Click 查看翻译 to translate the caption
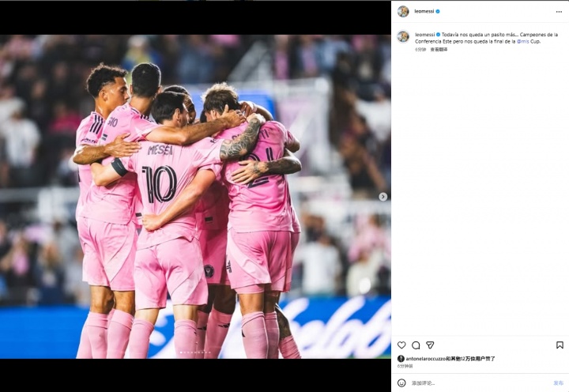Screen dimensions: 569x392 click(439, 49)
